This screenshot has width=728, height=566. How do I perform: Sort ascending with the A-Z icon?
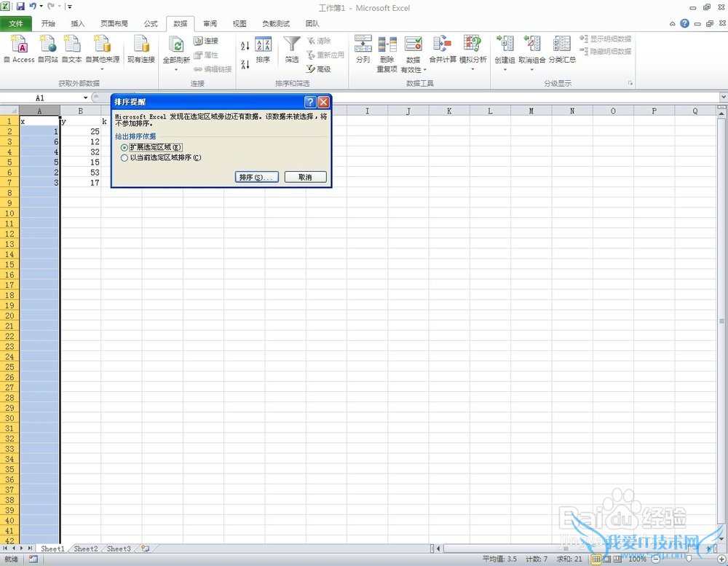tap(245, 46)
